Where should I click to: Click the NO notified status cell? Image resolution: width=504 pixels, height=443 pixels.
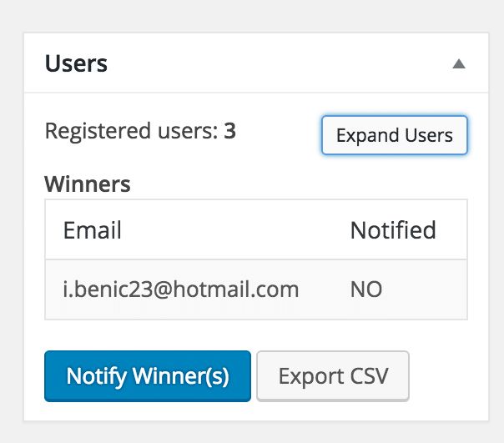[366, 289]
